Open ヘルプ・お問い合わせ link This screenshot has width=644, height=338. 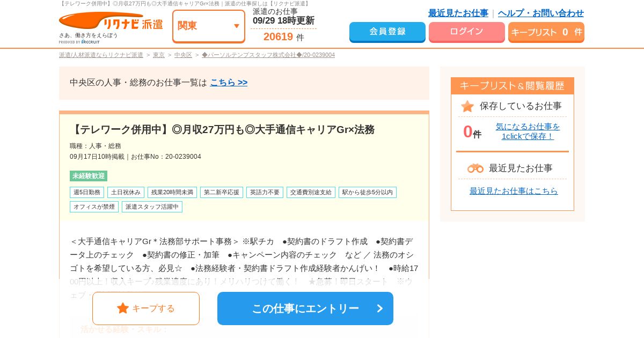(x=540, y=13)
